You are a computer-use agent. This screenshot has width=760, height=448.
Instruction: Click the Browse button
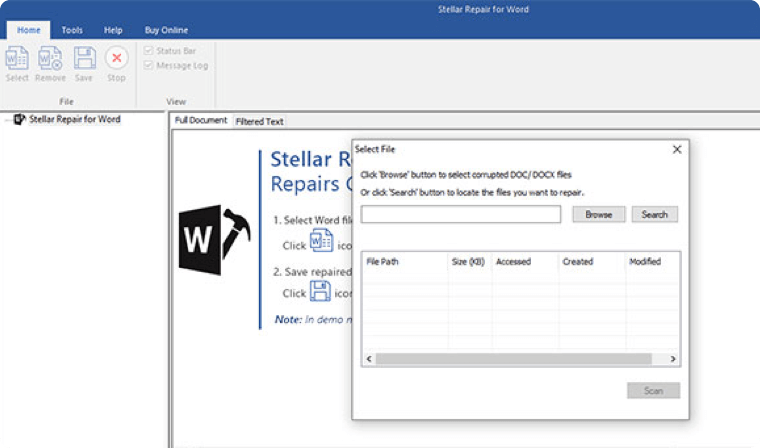598,214
